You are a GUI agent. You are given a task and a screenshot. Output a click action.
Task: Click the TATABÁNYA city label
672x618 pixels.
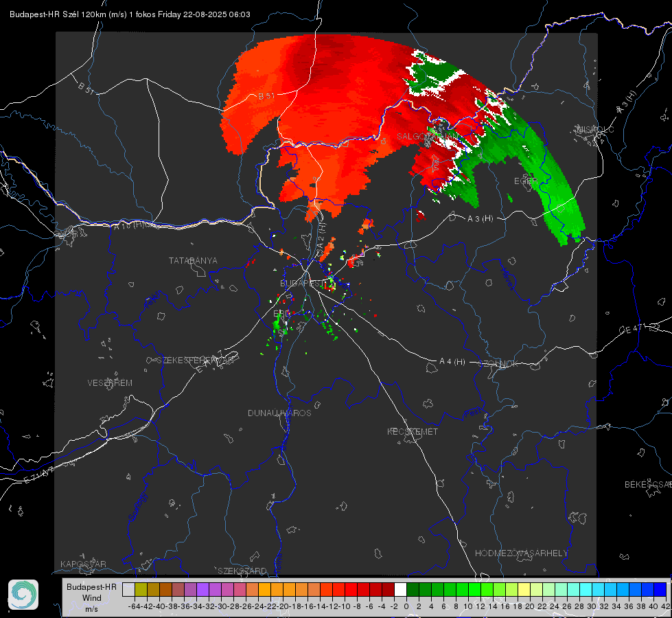[193, 261]
